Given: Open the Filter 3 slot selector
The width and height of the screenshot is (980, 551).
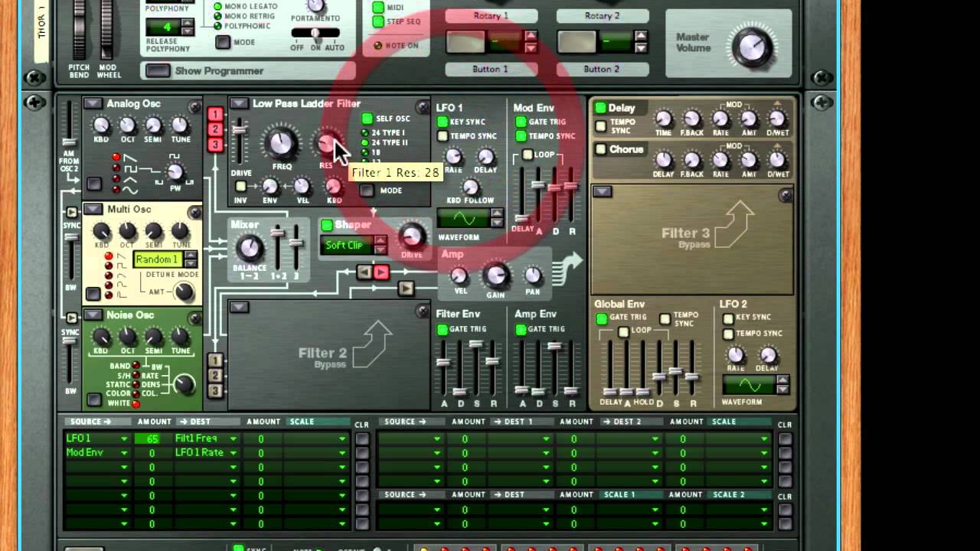Looking at the screenshot, I should (602, 191).
